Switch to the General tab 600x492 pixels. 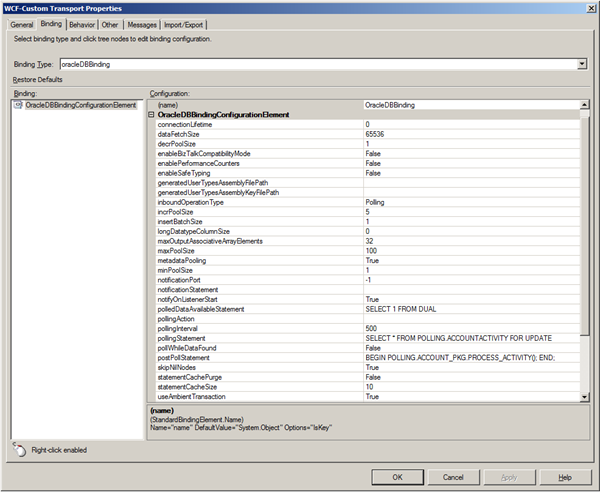(22, 25)
